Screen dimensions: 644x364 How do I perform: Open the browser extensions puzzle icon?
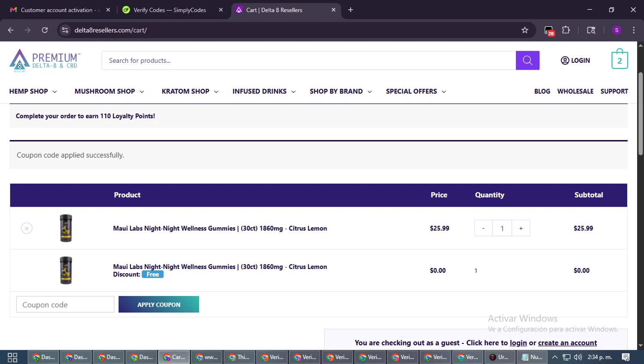click(566, 30)
